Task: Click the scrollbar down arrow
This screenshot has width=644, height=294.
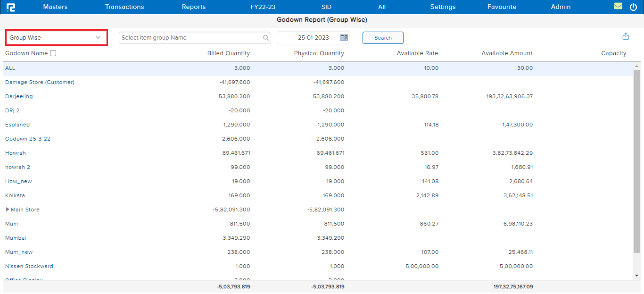Action: (x=636, y=275)
